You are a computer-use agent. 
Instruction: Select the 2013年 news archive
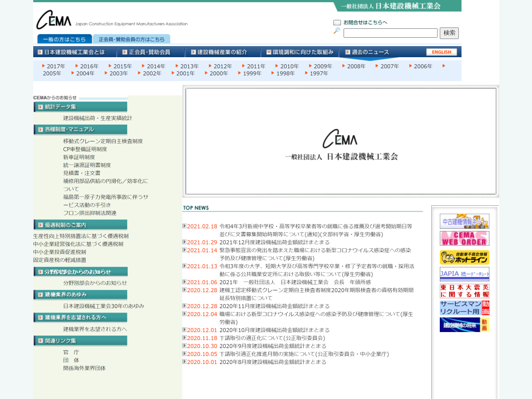pyautogui.click(x=189, y=66)
